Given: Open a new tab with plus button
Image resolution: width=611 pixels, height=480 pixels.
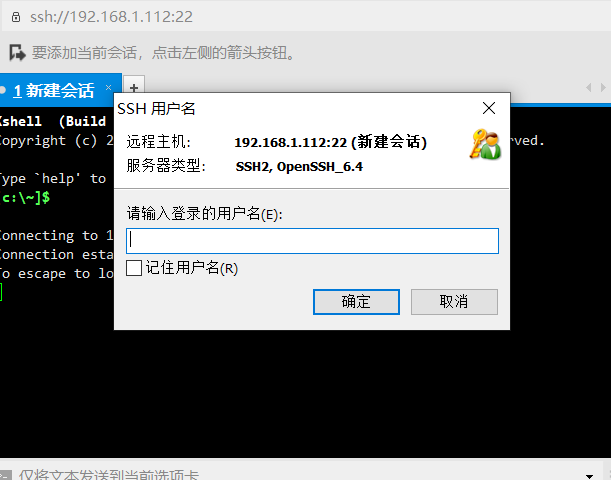Looking at the screenshot, I should point(134,88).
